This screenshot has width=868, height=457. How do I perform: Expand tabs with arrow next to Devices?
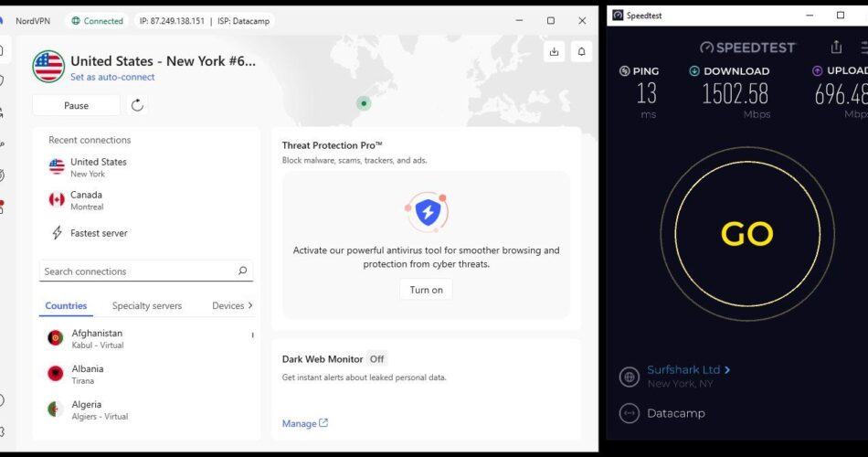pyautogui.click(x=249, y=306)
